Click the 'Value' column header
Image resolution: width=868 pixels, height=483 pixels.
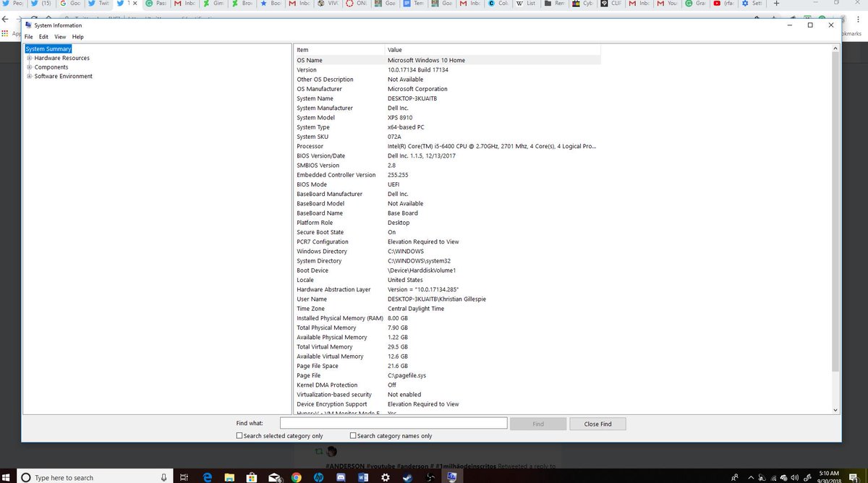(493, 50)
